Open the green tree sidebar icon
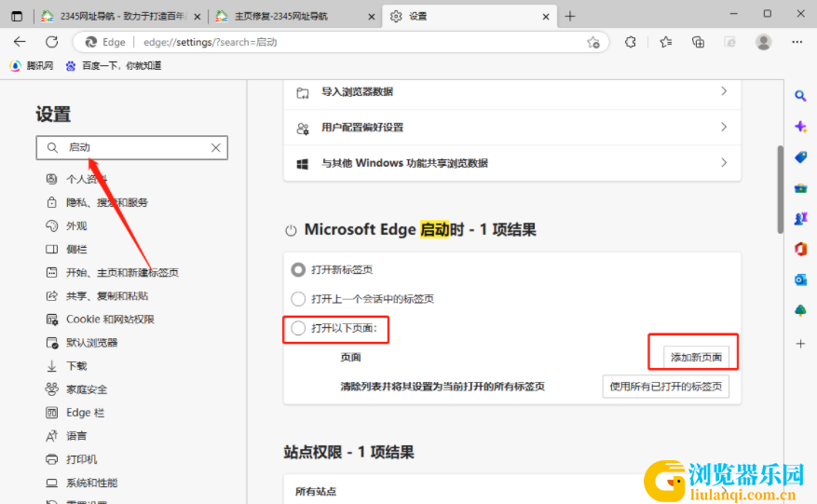This screenshot has height=504, width=817. click(800, 310)
